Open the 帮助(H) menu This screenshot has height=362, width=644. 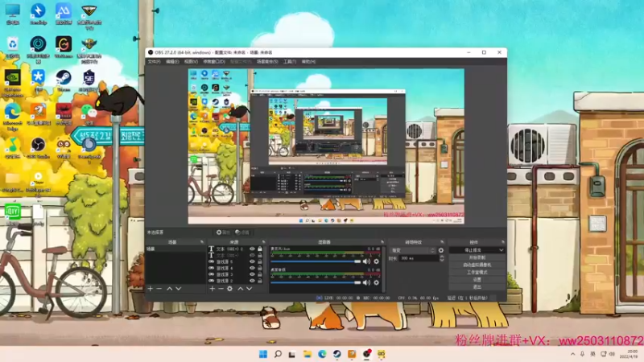click(308, 62)
